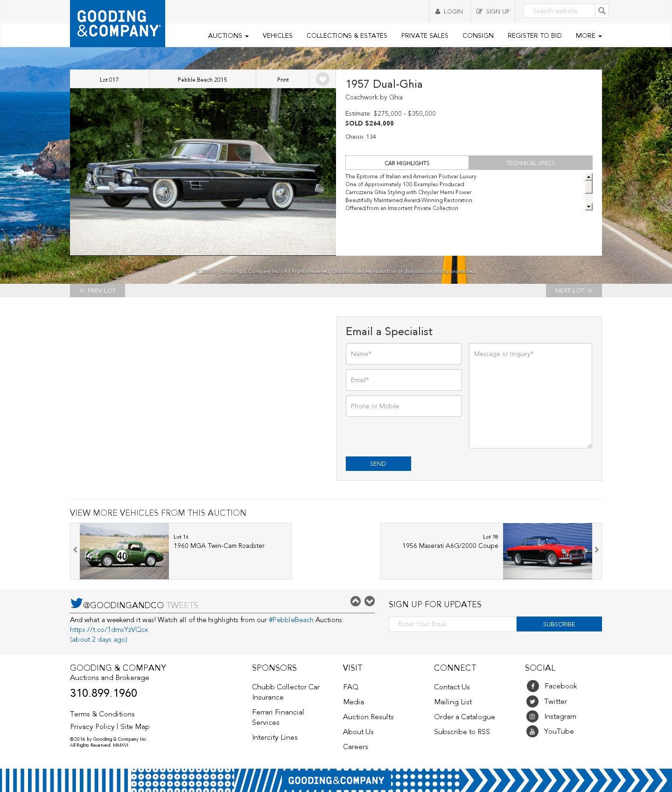672x792 pixels.
Task: Open the Site Map link
Action: (135, 727)
